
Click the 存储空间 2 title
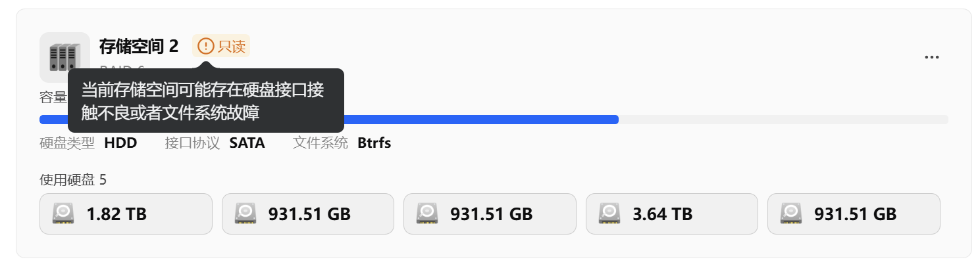tap(139, 46)
